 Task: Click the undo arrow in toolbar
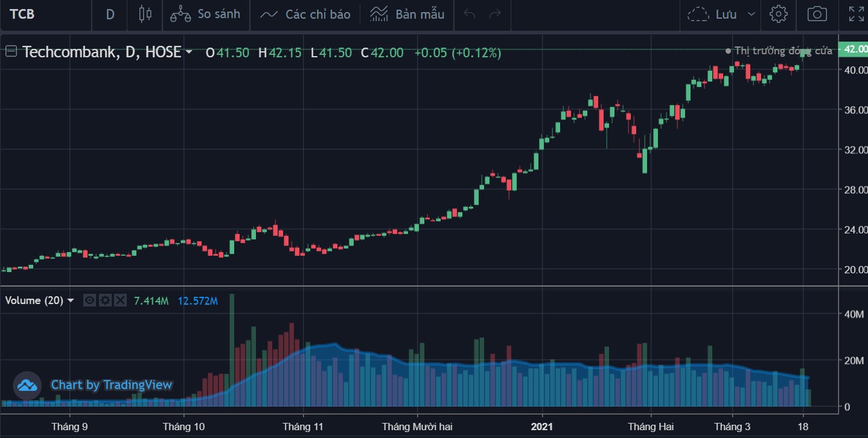[x=470, y=14]
